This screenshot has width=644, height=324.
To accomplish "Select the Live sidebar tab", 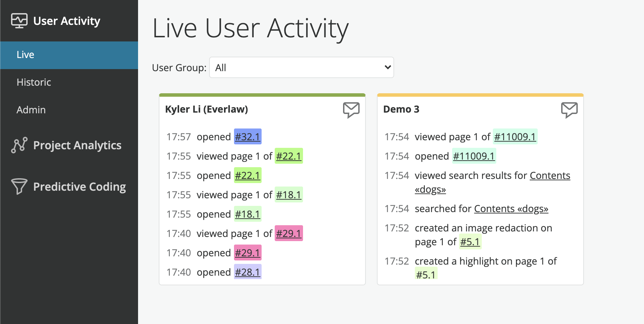I will (69, 55).
